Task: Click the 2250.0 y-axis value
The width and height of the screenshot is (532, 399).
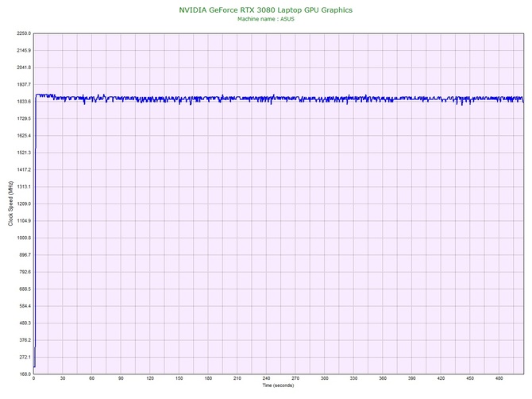Action: tap(24, 33)
